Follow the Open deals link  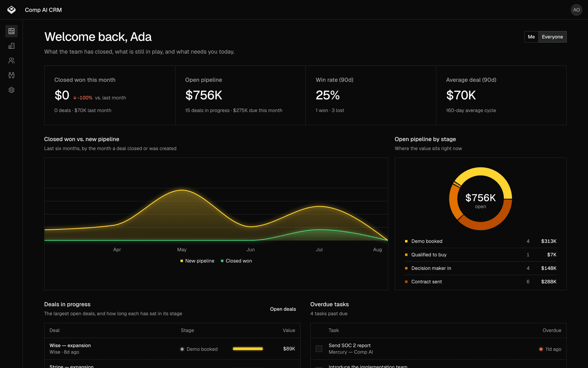pos(283,309)
